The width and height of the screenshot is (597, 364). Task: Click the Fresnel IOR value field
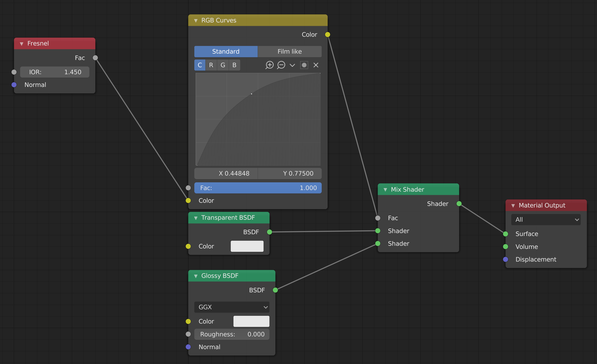(55, 72)
